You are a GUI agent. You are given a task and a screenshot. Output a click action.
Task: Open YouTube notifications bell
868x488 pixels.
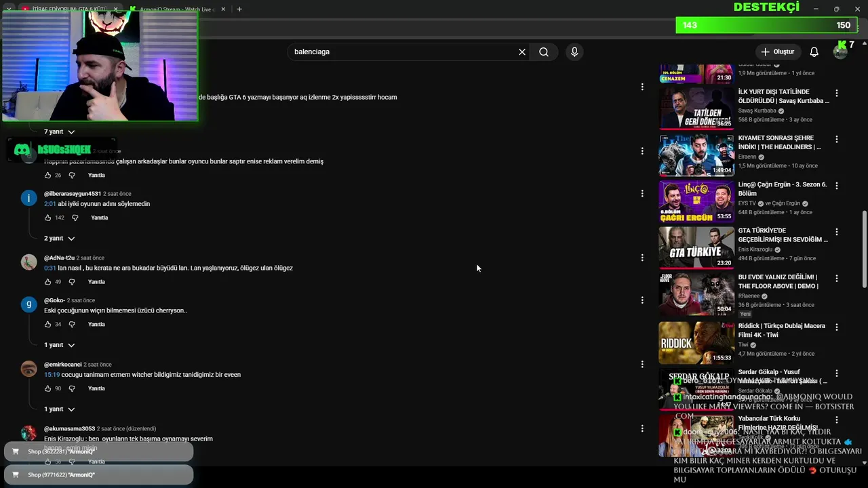coord(814,52)
